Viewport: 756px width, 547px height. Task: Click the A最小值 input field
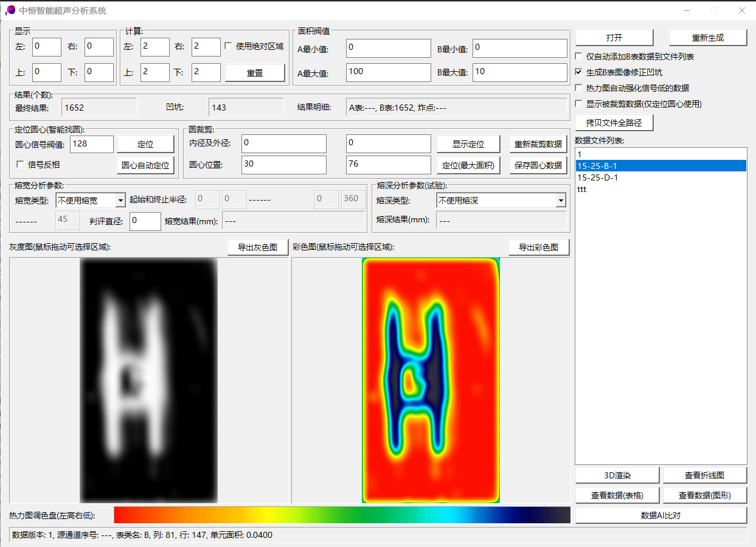pyautogui.click(x=389, y=48)
